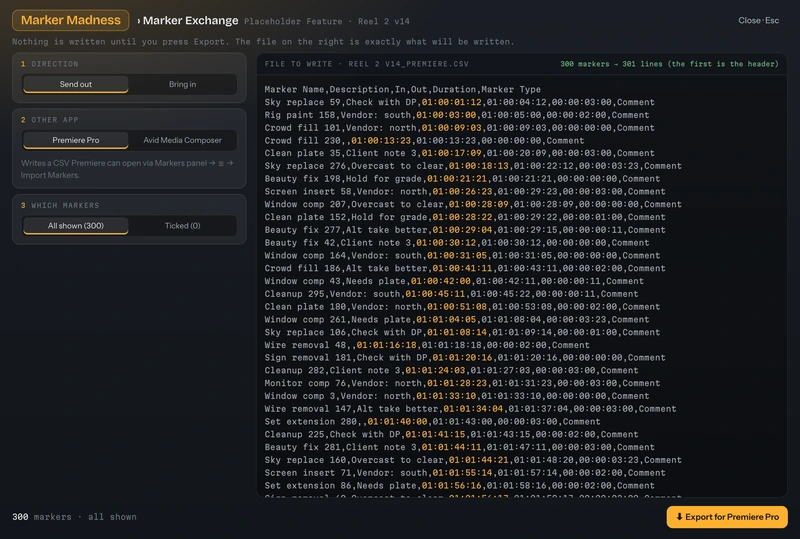Select the Send out direction
800x539 pixels.
point(76,84)
